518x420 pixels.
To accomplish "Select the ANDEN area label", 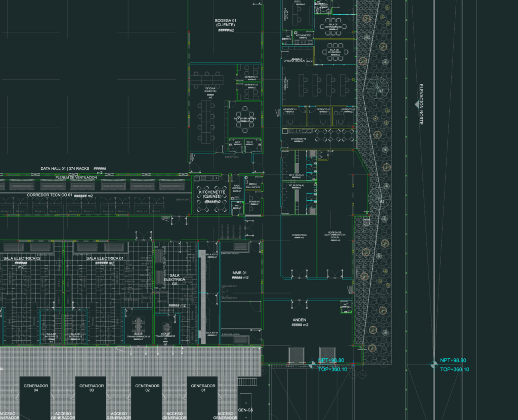I will [x=299, y=320].
